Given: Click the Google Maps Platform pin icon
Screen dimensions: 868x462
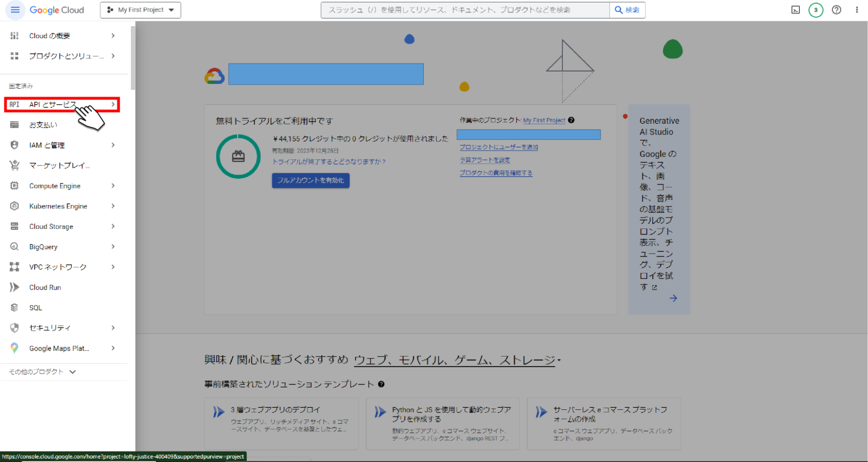Looking at the screenshot, I should point(14,348).
